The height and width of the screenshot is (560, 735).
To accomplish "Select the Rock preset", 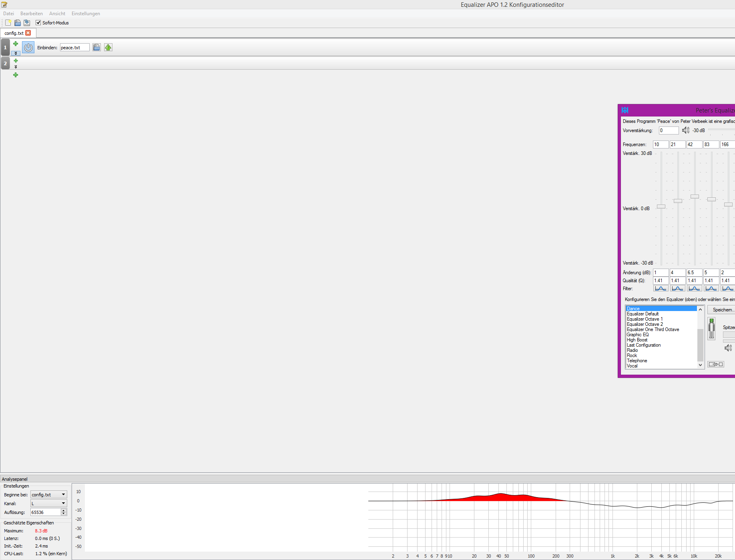I will (x=661, y=355).
